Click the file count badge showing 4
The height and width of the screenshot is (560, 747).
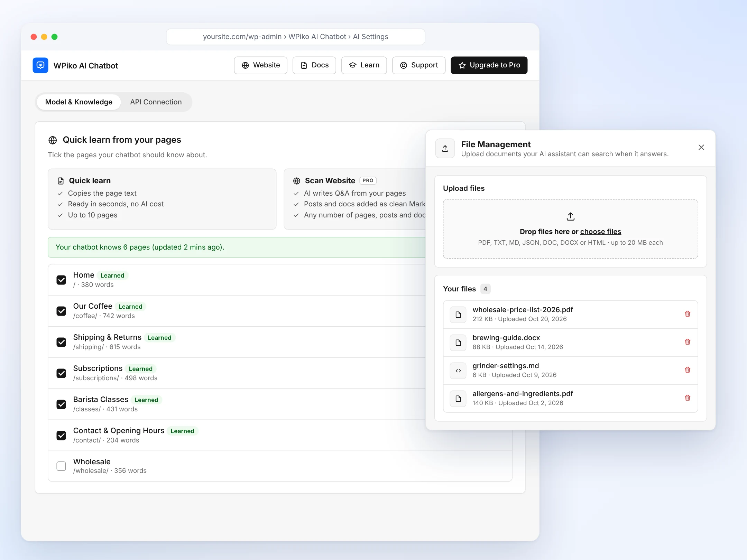(x=486, y=289)
